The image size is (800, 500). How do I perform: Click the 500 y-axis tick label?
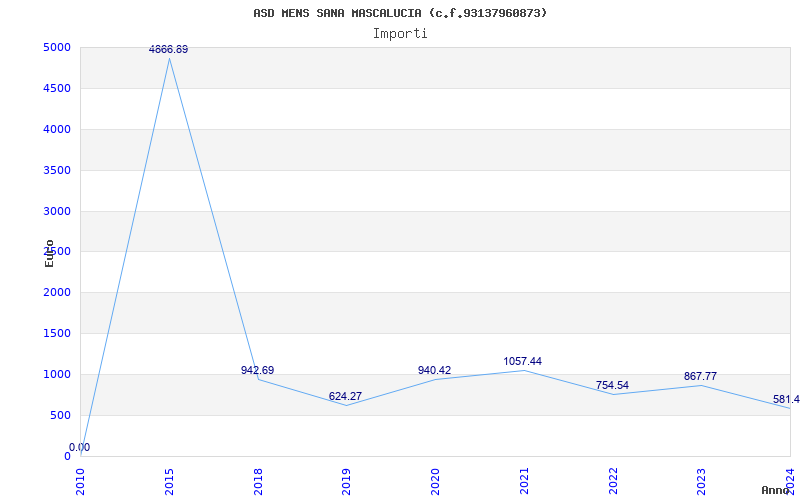60,415
